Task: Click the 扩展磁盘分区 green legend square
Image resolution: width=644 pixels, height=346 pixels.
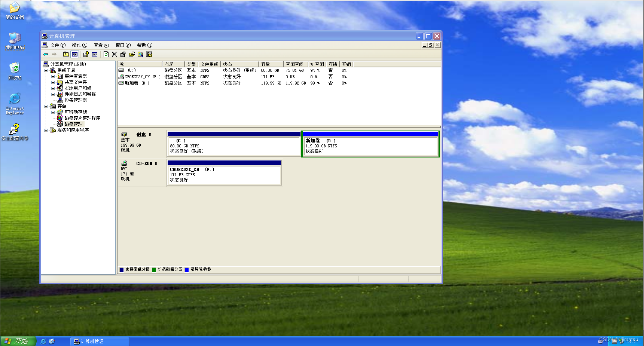Action: (x=154, y=270)
